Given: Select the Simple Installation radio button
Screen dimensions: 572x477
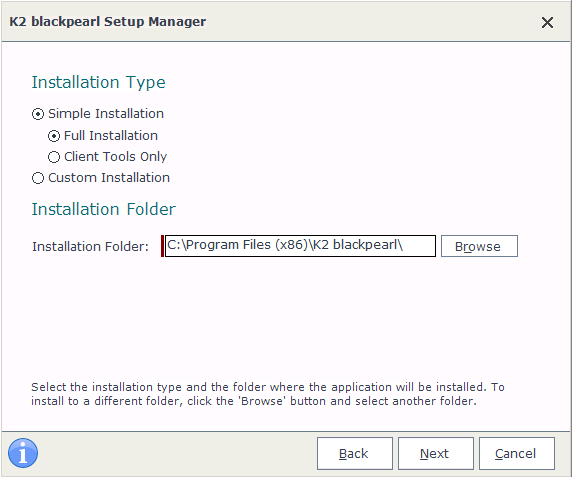Looking at the screenshot, I should [38, 114].
